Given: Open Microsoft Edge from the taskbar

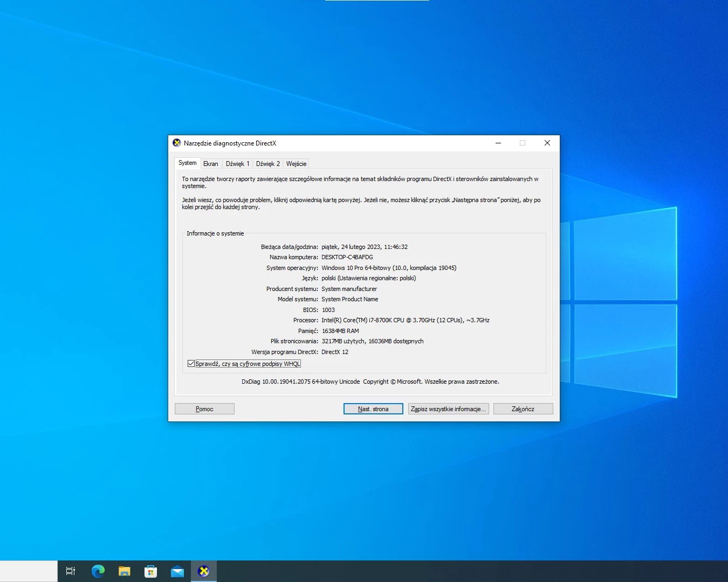Looking at the screenshot, I should [98, 571].
